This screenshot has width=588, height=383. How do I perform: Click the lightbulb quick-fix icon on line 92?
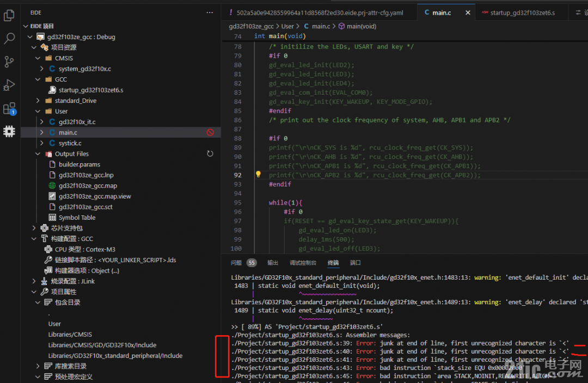click(258, 174)
